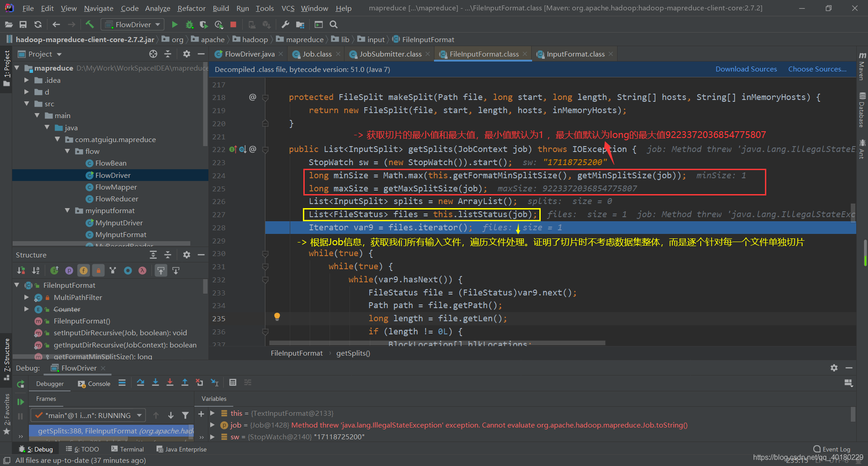Toggle Show Fields orange f icon
Screen dimensions: 868x466
pyautogui.click(x=84, y=271)
